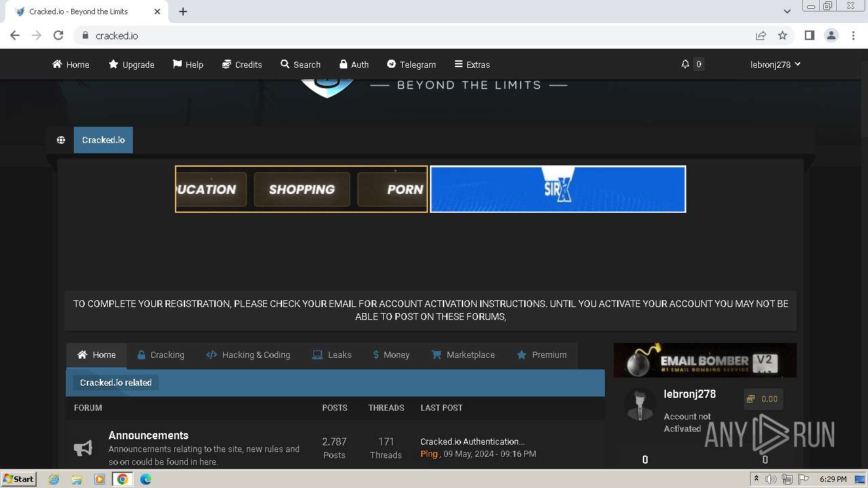
Task: Click the notifications bell icon
Action: (685, 64)
